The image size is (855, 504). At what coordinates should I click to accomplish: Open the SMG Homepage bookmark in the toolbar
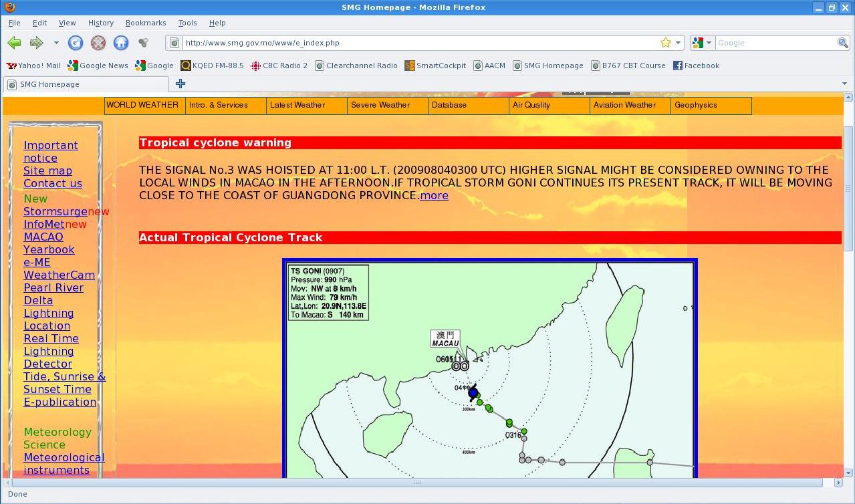pos(547,66)
